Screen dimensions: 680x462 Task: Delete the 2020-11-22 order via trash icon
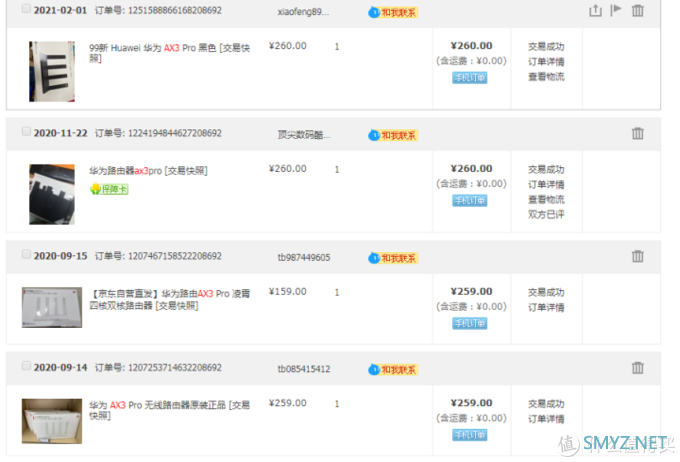638,133
